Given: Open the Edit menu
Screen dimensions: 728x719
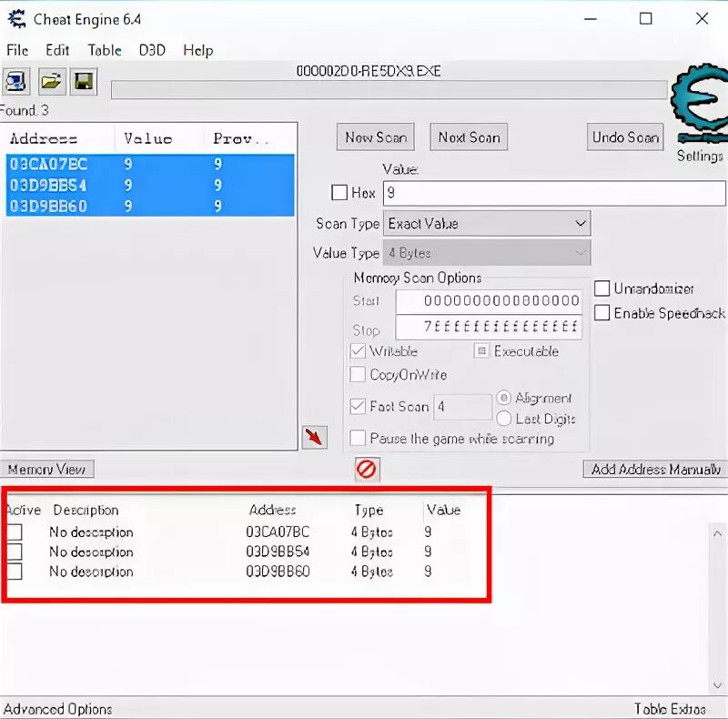Looking at the screenshot, I should 57,50.
